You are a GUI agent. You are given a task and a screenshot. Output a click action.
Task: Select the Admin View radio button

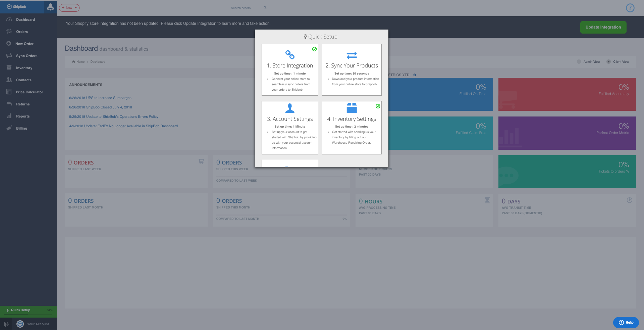[579, 62]
